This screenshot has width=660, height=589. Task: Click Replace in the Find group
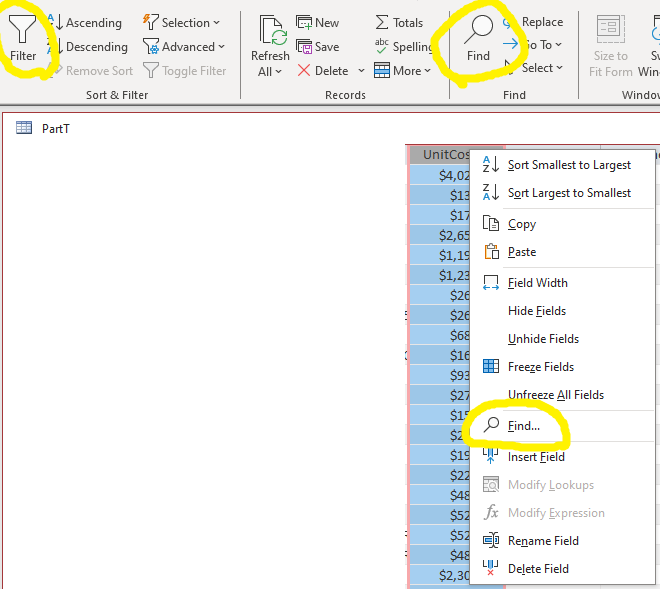541,22
